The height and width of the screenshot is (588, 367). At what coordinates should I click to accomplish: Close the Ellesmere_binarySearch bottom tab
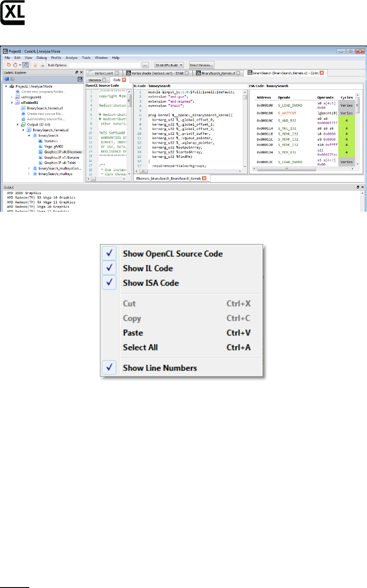[204, 178]
